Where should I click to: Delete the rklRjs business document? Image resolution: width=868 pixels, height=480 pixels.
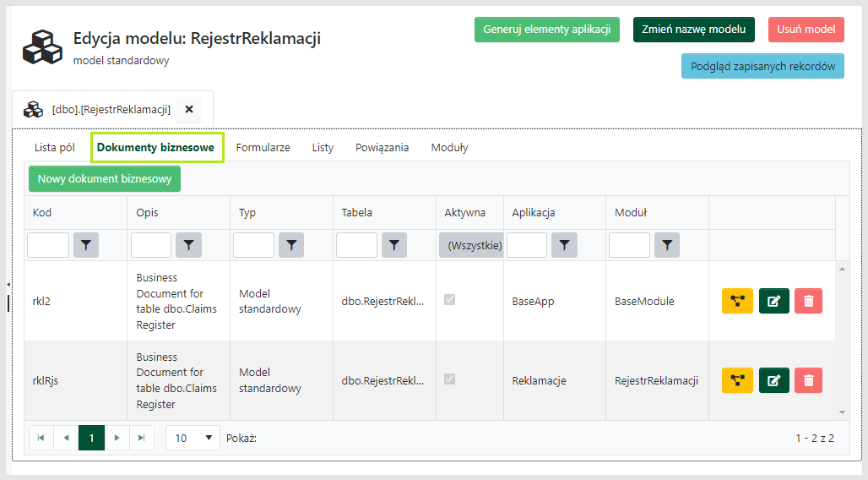[x=808, y=380]
